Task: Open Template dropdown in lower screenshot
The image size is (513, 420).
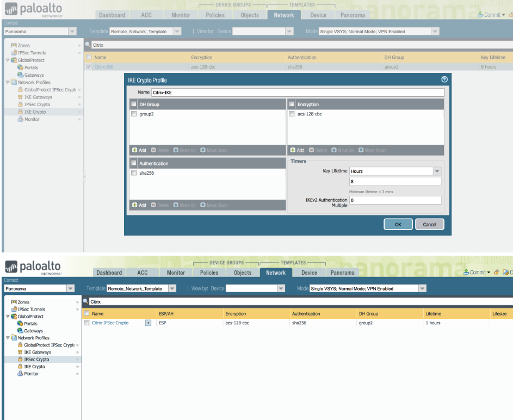Action: click(172, 288)
